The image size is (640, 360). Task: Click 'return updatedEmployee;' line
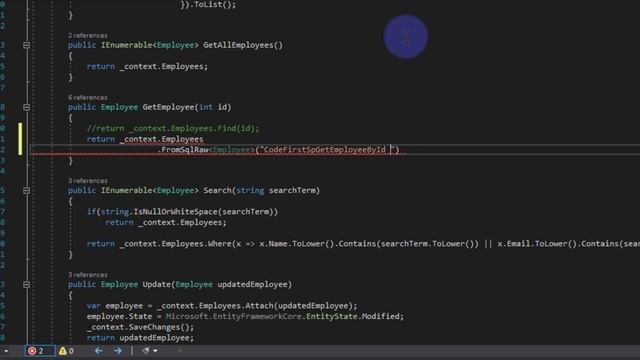tap(140, 338)
